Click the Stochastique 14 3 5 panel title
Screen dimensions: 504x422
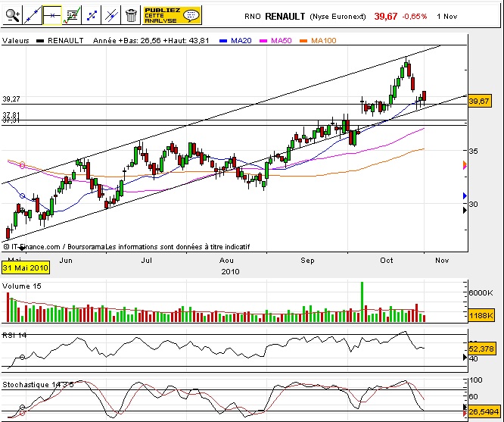[x=38, y=385]
